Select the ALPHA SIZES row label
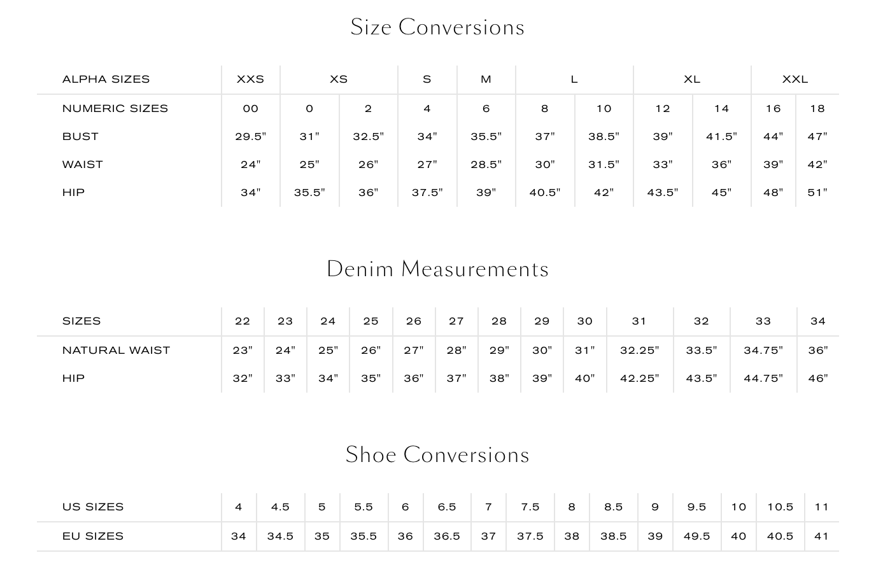The image size is (876, 588). tap(106, 80)
